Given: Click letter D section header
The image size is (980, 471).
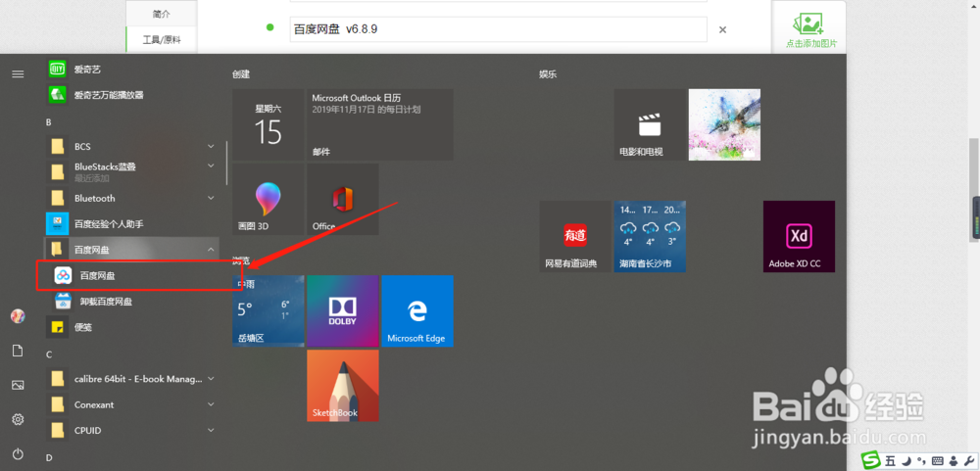Looking at the screenshot, I should click(x=49, y=458).
